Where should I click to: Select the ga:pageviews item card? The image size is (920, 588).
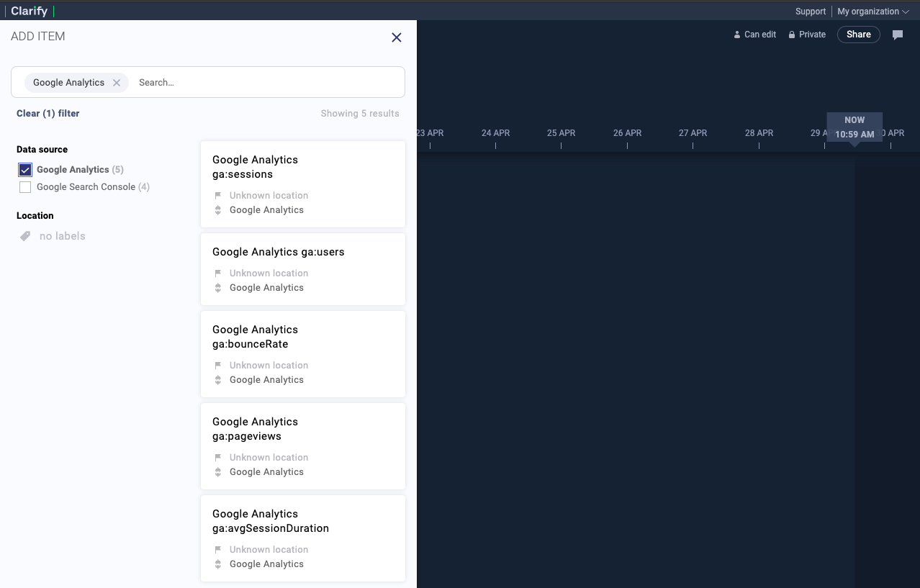click(x=303, y=446)
